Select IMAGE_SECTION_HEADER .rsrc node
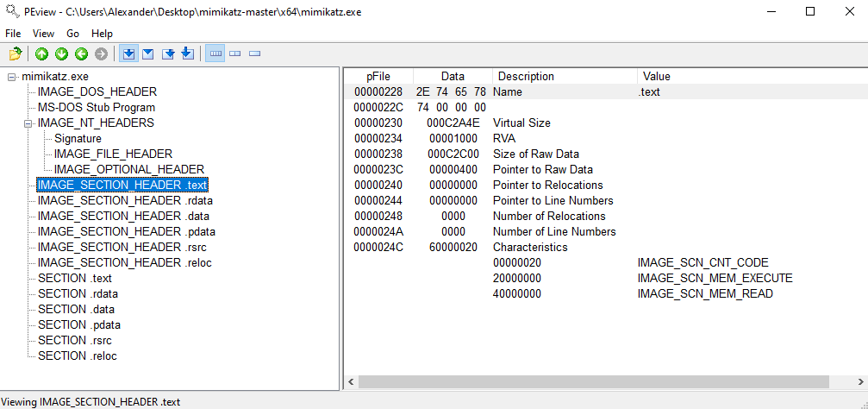 pyautogui.click(x=122, y=247)
